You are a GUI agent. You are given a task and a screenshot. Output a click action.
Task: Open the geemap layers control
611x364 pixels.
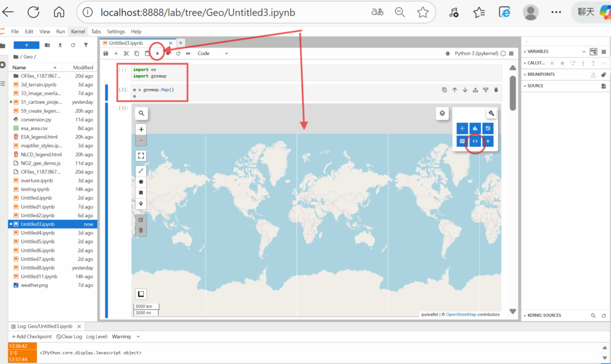[442, 113]
